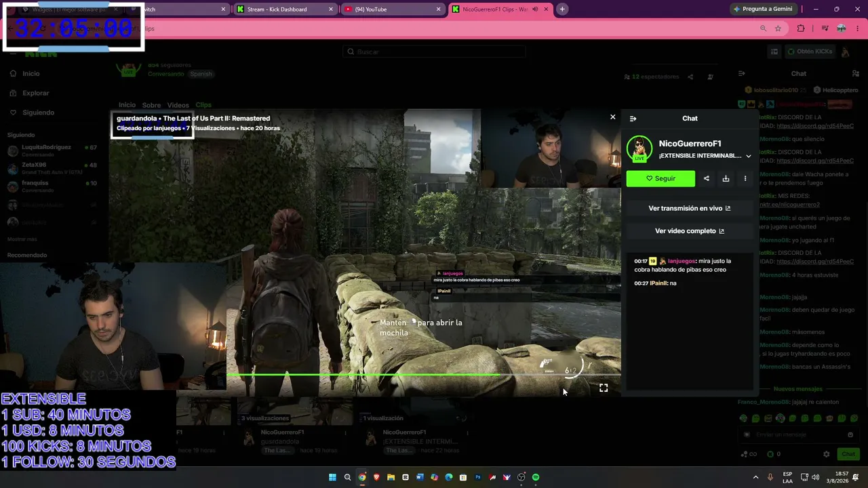
Task: Close the YouTube tab
Action: (x=439, y=9)
